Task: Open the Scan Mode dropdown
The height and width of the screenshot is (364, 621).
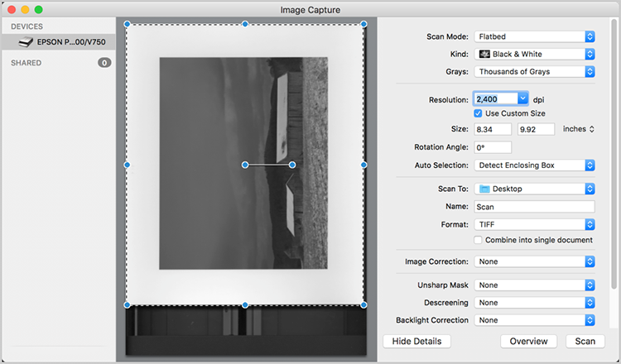Action: [534, 36]
